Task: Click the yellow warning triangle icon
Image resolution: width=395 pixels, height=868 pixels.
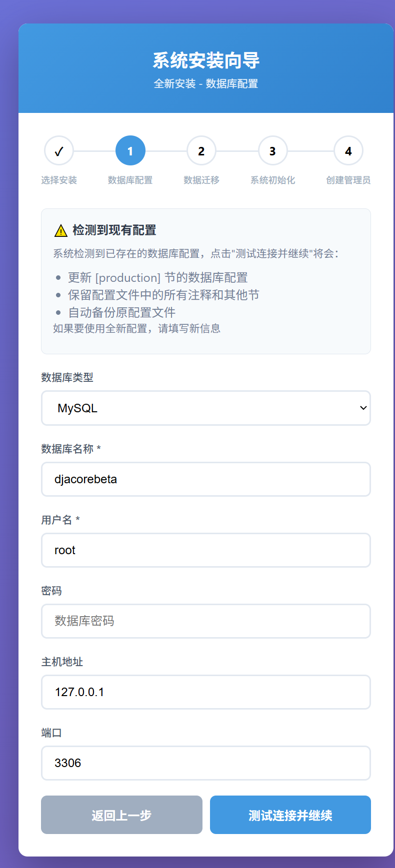Action: click(x=60, y=231)
